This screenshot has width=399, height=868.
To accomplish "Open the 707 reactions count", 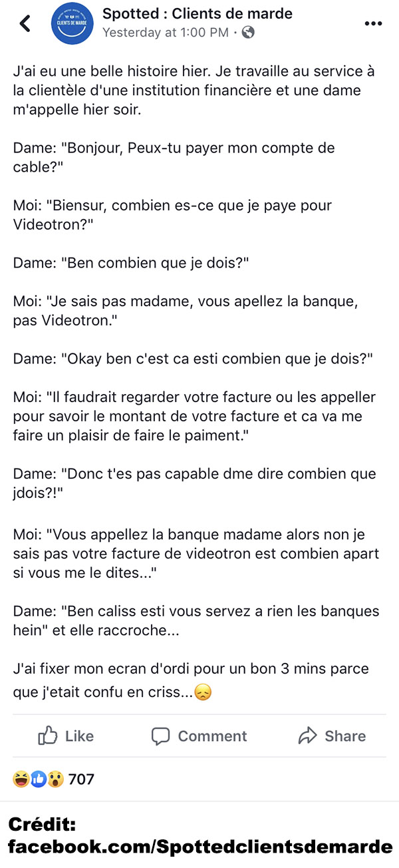I will (81, 779).
